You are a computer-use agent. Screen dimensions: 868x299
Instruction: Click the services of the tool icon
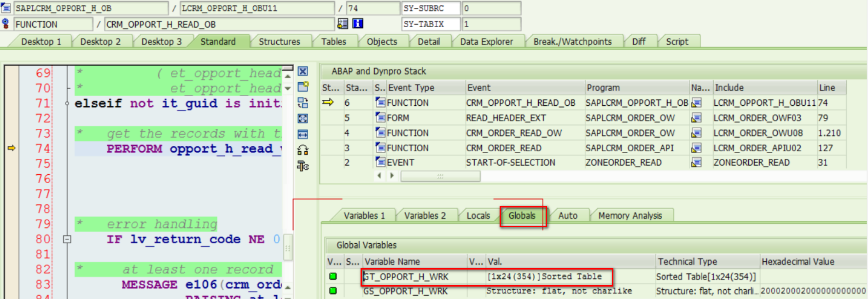point(303,150)
